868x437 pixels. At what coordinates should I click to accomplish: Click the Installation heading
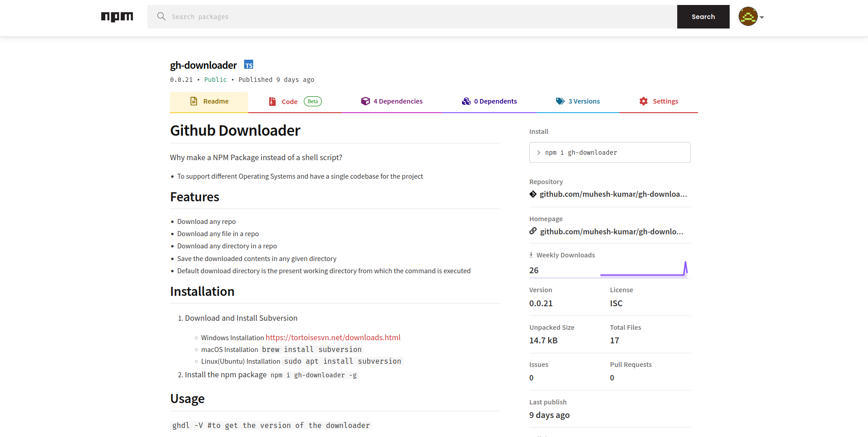(x=202, y=291)
